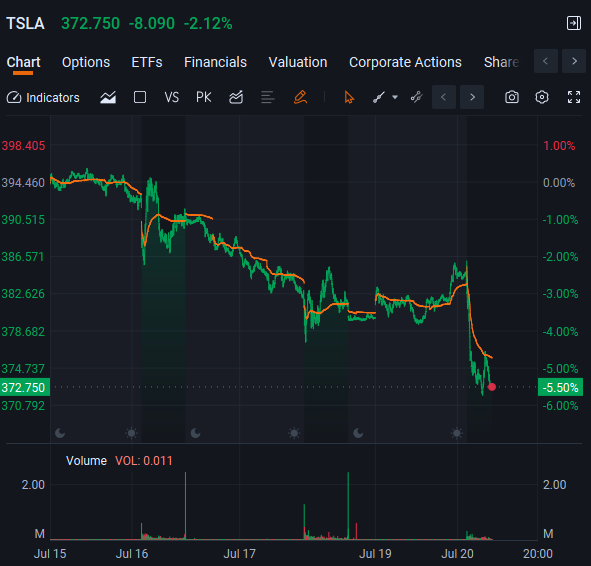The width and height of the screenshot is (591, 566).
Task: Click the 390.515 price axis label
Action: pos(23,220)
